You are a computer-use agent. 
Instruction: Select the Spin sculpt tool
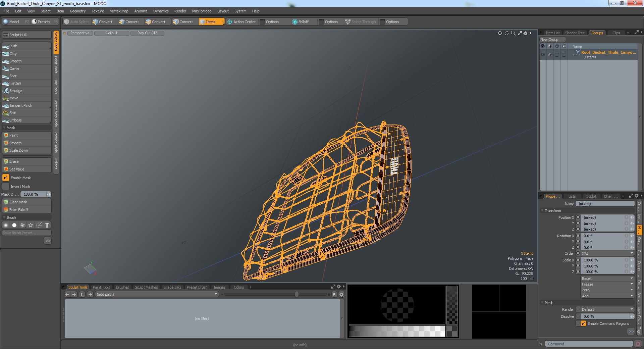[26, 113]
